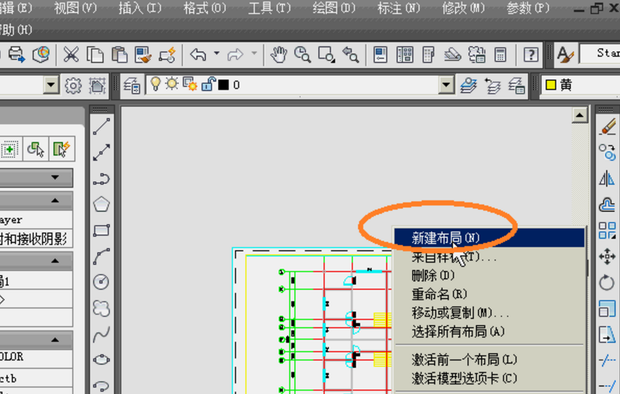
Task: Toggle viewport freeze icon in layer bar
Action: coord(190,84)
